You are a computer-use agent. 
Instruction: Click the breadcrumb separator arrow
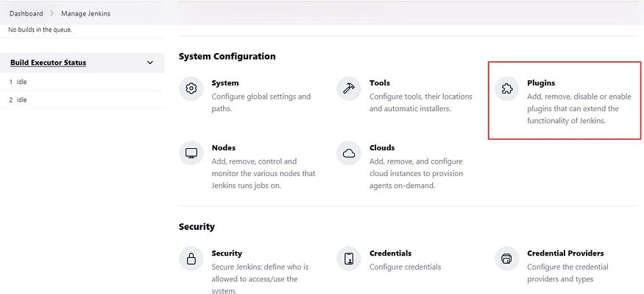(x=52, y=13)
